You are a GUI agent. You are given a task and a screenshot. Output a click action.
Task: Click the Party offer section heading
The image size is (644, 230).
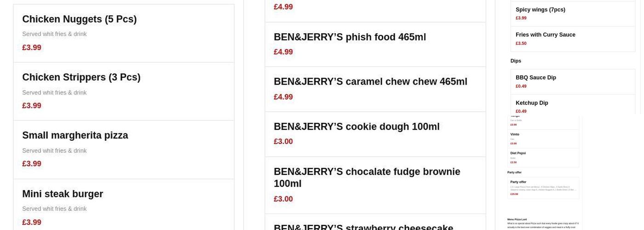click(514, 172)
